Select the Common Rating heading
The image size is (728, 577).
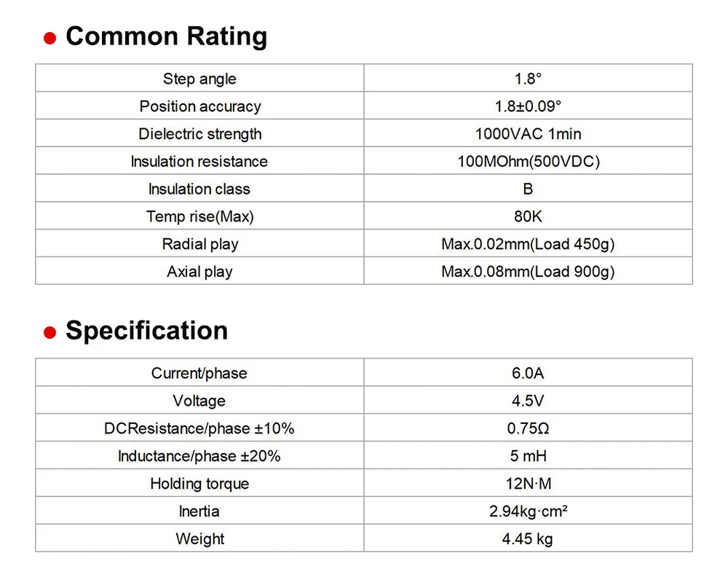[166, 36]
